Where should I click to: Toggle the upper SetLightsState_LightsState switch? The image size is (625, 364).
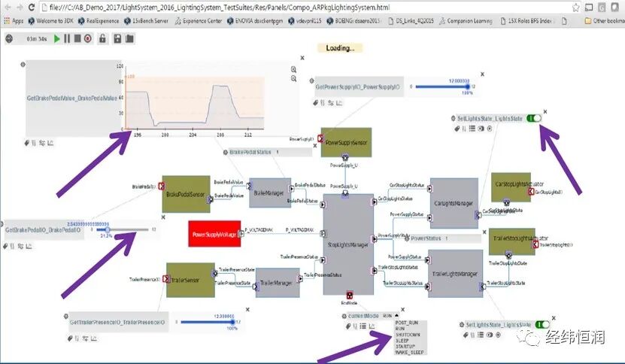click(534, 118)
